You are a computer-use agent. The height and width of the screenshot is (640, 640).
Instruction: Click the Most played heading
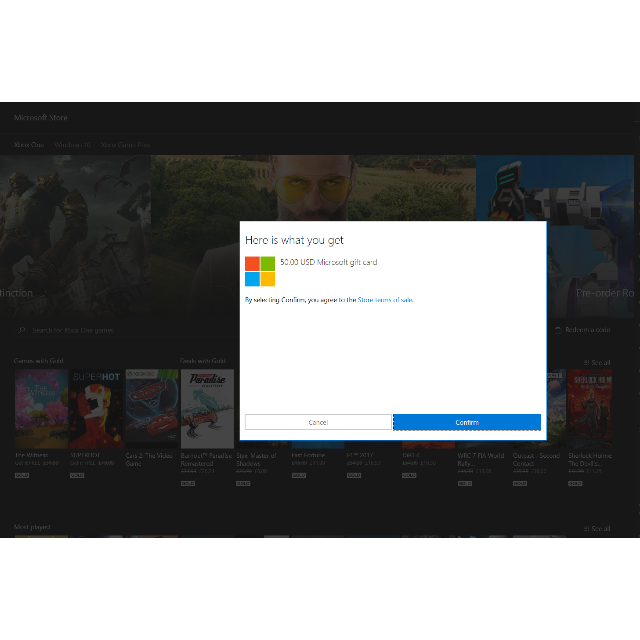[32, 527]
